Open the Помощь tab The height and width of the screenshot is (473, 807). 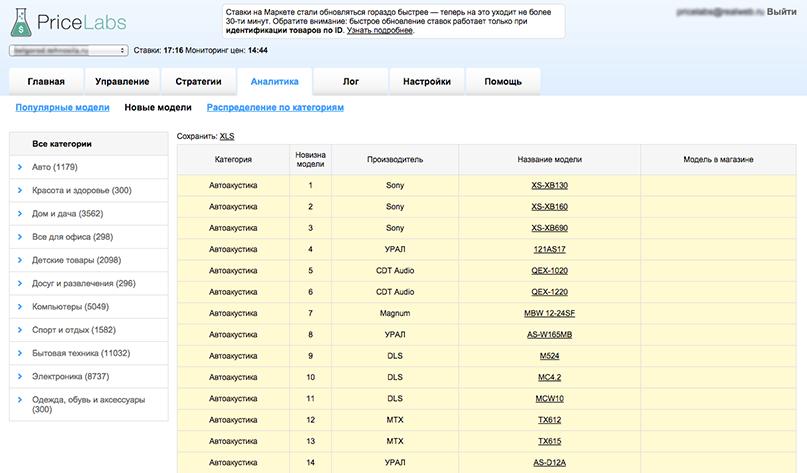click(x=503, y=81)
